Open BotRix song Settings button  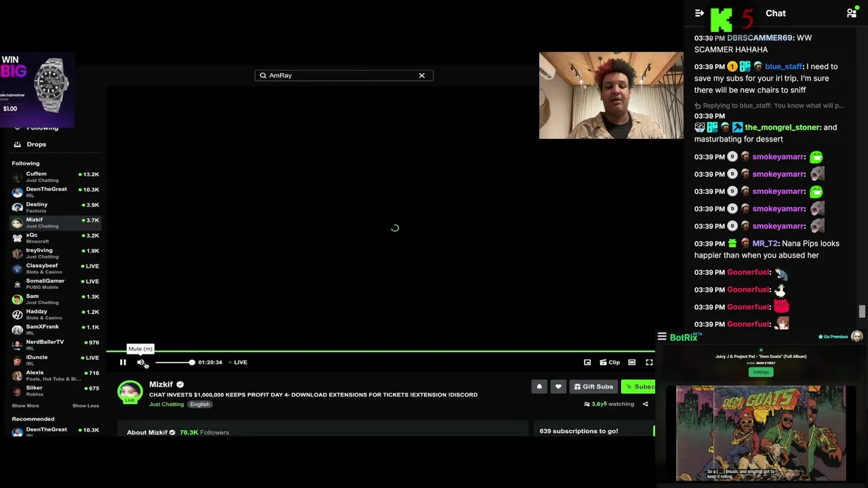coord(761,372)
